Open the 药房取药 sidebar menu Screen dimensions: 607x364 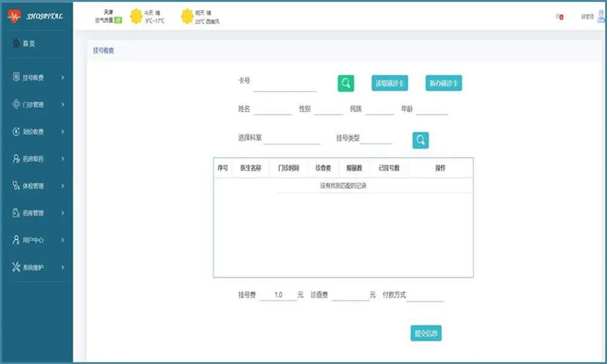click(33, 159)
